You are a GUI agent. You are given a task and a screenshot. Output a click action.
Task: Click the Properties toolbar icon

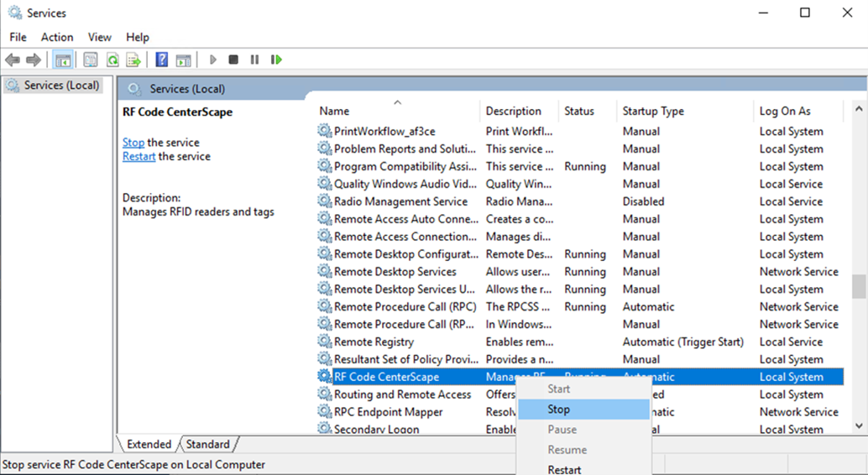pyautogui.click(x=90, y=60)
